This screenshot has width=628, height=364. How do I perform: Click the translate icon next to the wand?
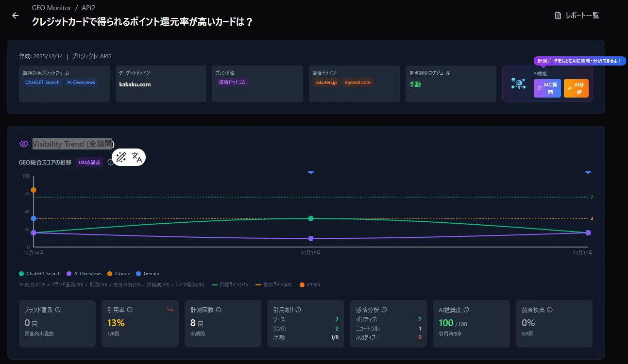136,157
